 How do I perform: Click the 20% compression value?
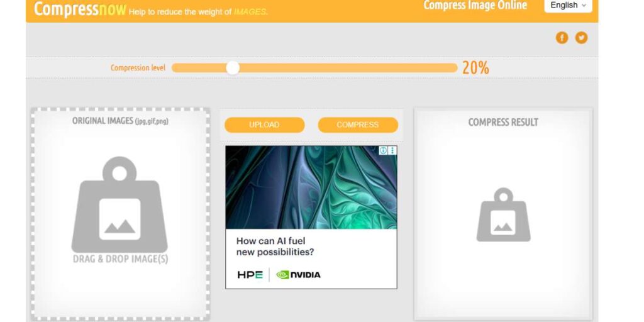[475, 68]
